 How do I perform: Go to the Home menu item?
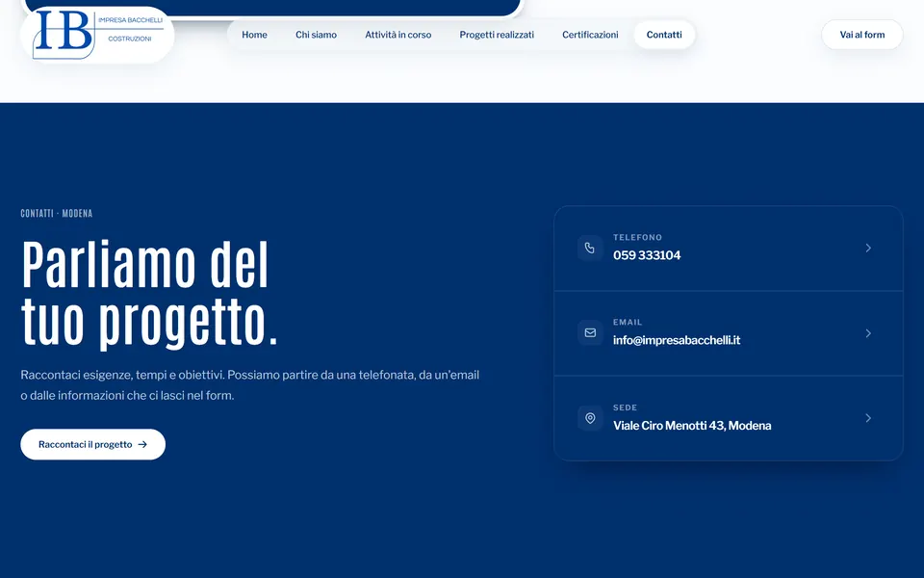tap(254, 35)
